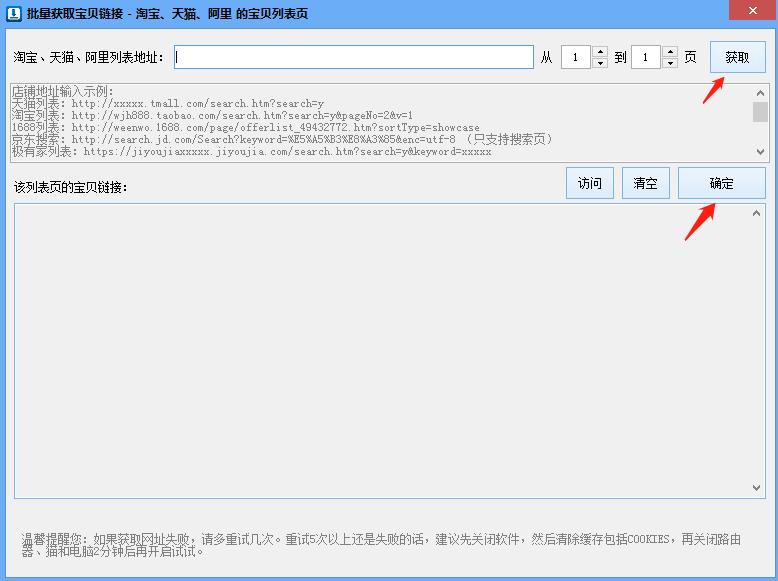Click the 获取 button
Viewport: 778px width, 581px height.
pyautogui.click(x=737, y=57)
